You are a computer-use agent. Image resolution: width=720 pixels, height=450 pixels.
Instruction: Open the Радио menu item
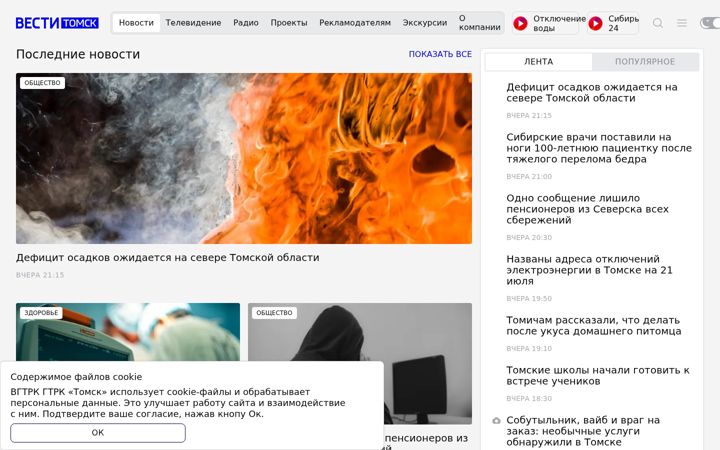click(246, 22)
